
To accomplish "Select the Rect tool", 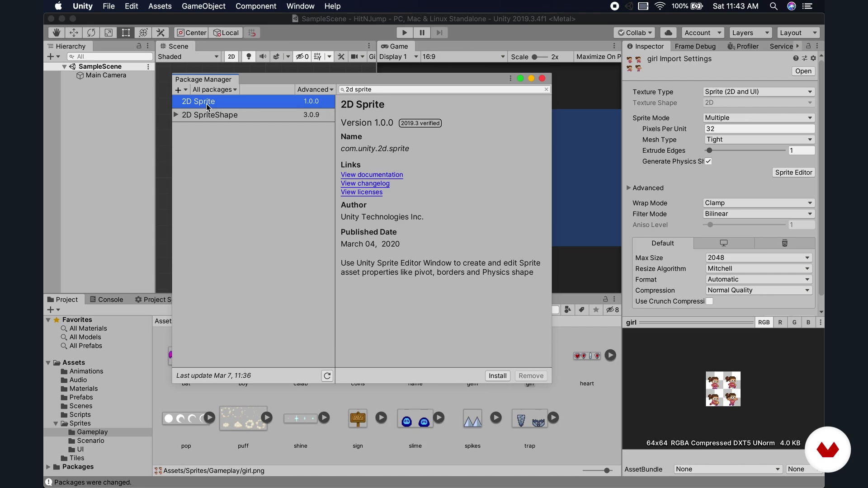I will pos(126,33).
